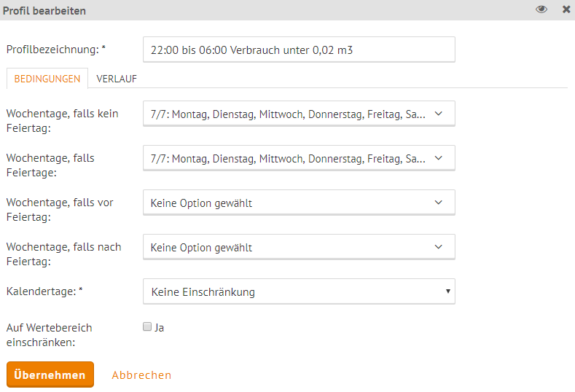The image size is (575, 392).
Task: Click the eye icon in dialog header
Action: 541,9
